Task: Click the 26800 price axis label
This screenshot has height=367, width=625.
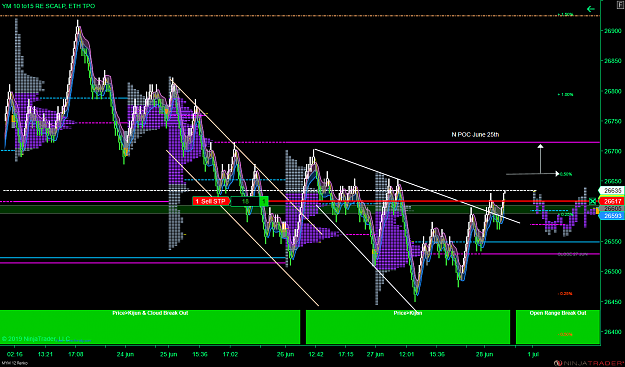Action: [612, 91]
